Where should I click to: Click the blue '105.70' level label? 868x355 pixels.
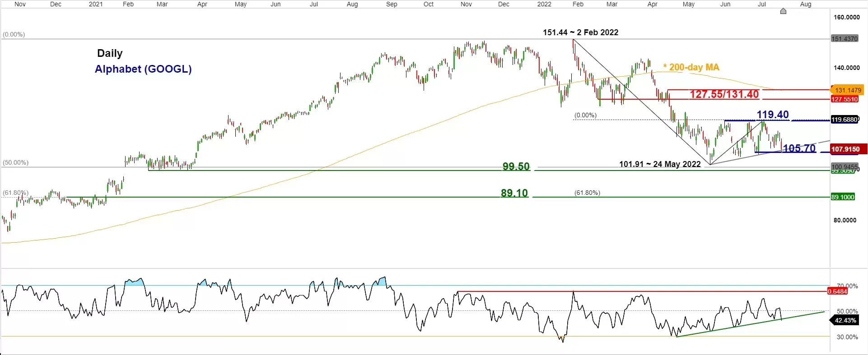[x=799, y=148]
